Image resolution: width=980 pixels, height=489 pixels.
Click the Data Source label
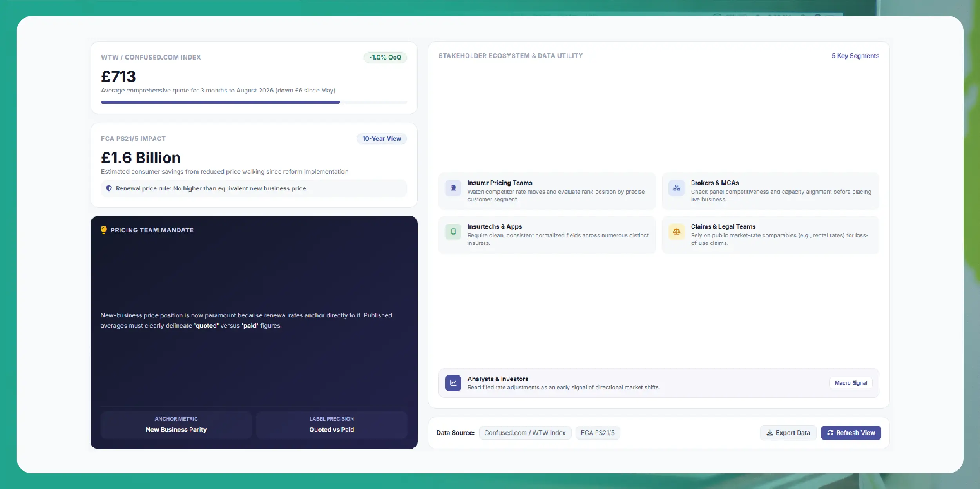pos(455,433)
